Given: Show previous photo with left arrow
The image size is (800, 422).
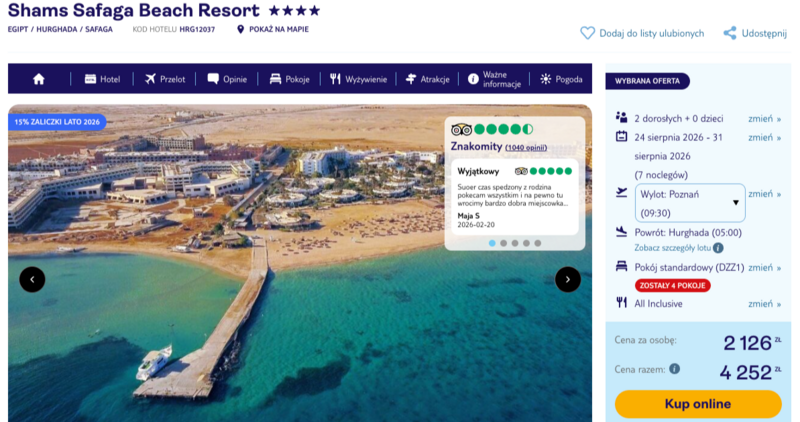Looking at the screenshot, I should 32,279.
